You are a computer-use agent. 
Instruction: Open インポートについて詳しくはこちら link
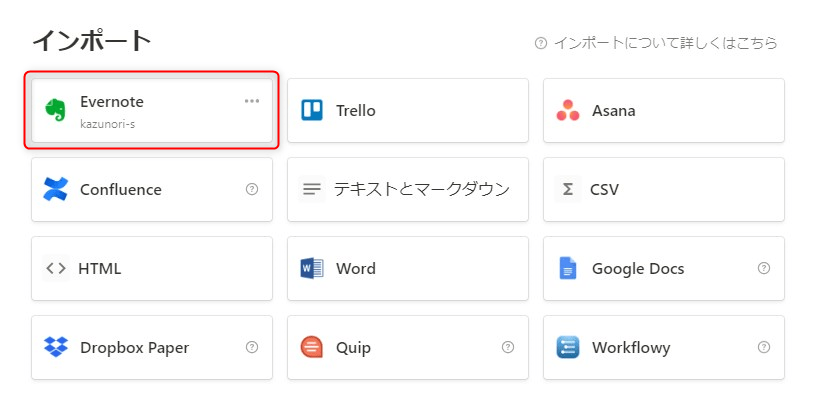coord(665,43)
